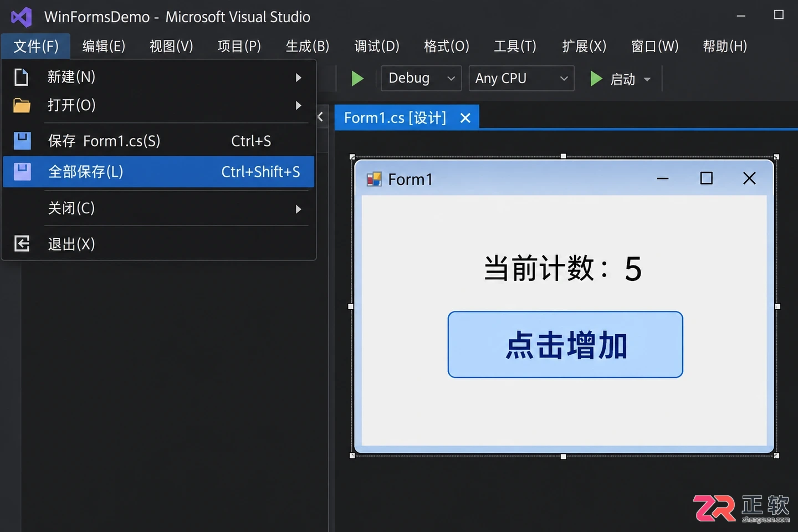Close the Form1.cs [设计] tab

tap(465, 118)
